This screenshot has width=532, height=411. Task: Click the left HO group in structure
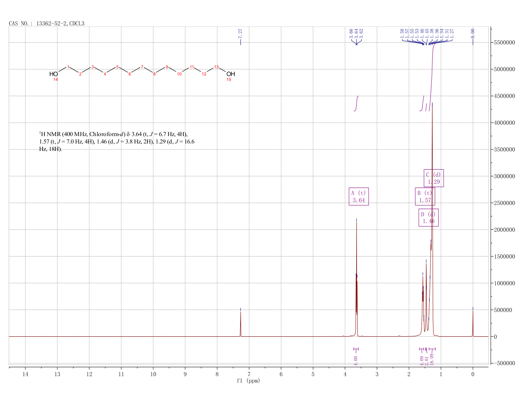click(x=54, y=74)
